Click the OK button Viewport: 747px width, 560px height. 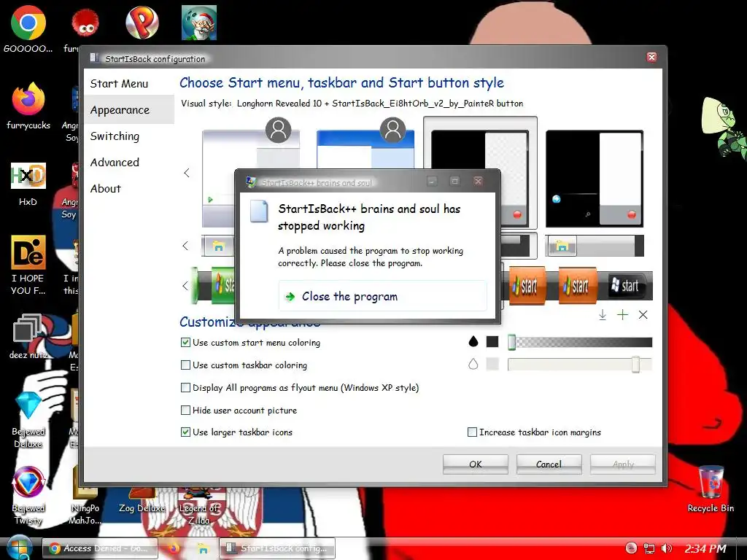click(x=475, y=464)
